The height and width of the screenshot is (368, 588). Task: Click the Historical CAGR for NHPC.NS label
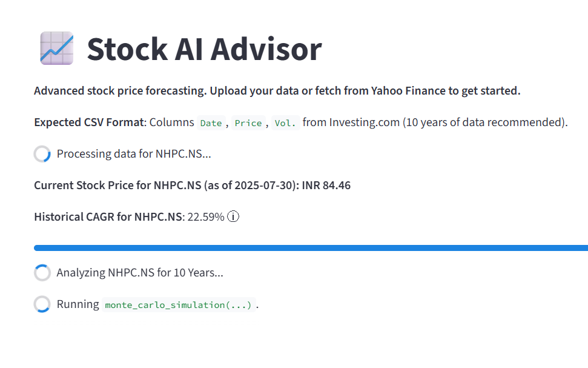[x=108, y=216]
